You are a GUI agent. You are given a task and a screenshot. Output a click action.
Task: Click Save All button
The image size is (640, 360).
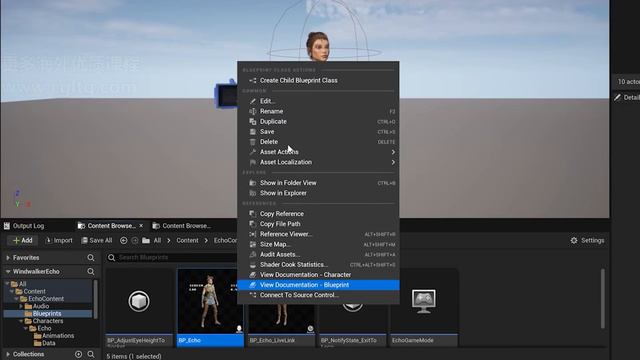coord(97,240)
